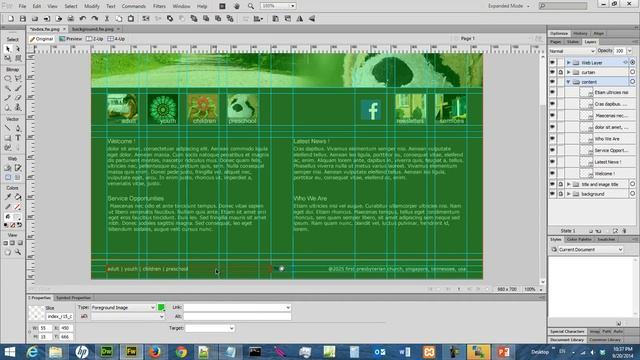Open the Filters menu
640x360 pixels.
coord(159,6)
